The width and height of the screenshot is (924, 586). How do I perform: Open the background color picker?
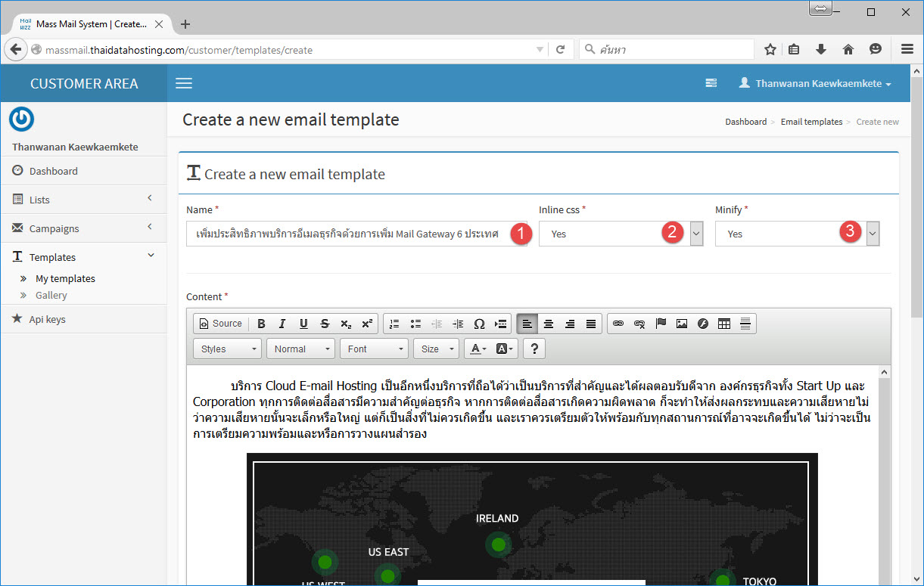(x=505, y=349)
